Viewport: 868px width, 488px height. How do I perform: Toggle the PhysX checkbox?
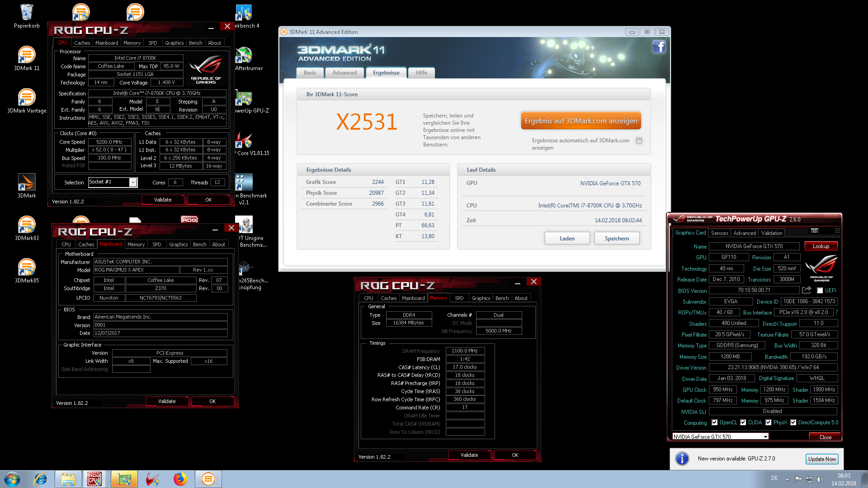tap(769, 422)
